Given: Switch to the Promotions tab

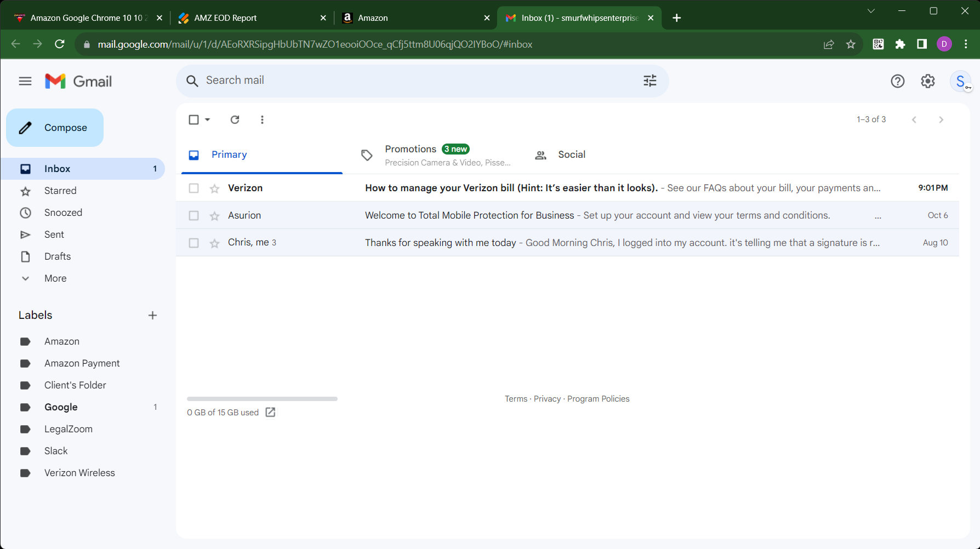Looking at the screenshot, I should pos(435,155).
